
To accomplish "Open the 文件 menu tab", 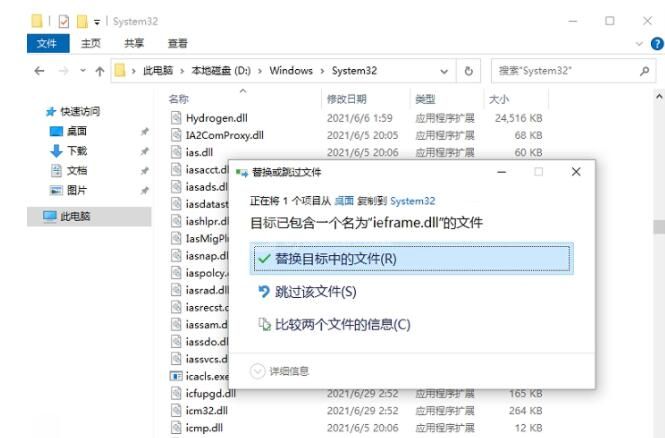I will [x=48, y=43].
